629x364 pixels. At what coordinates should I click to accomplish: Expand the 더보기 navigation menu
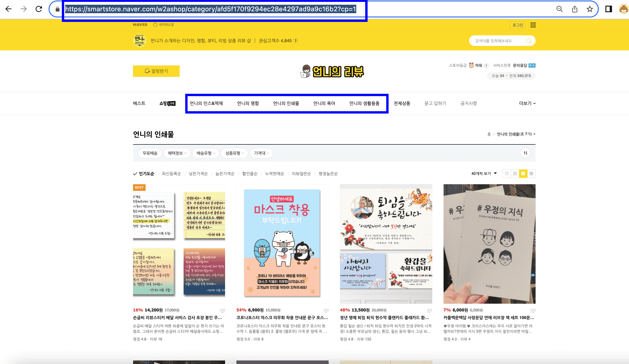[x=527, y=103]
